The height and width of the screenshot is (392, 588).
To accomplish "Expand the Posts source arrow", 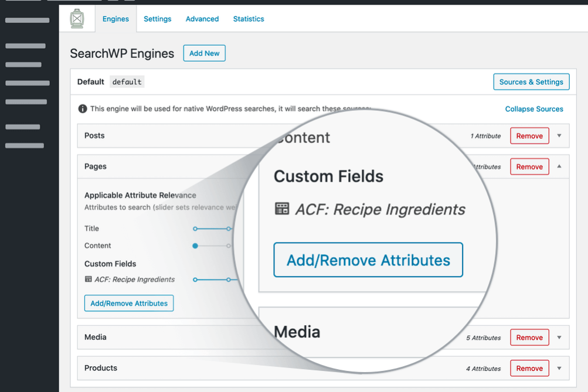I will [559, 136].
